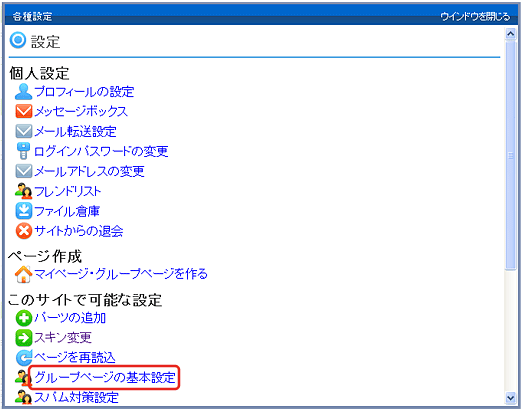523x411 pixels.
Task: Click the vertical scrollbar thumb
Action: (511, 155)
